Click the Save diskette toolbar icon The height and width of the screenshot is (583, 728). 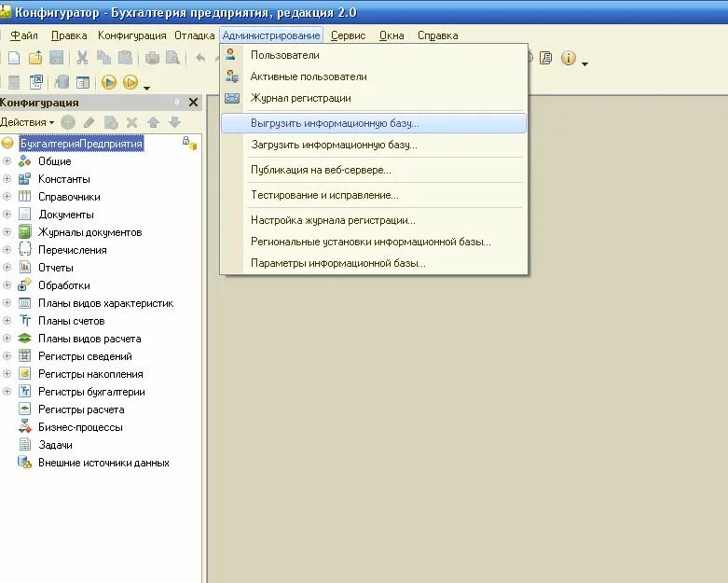[57, 58]
